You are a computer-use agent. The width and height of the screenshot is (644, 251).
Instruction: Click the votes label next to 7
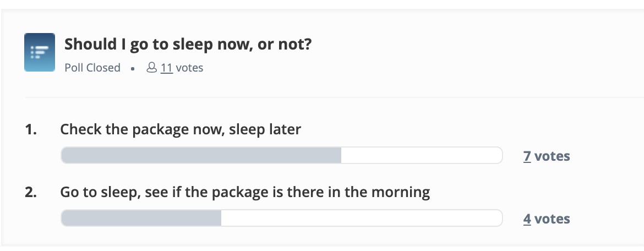552,156
